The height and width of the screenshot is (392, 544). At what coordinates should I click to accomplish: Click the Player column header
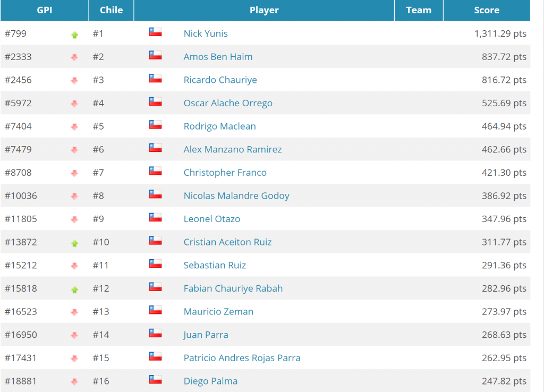click(x=264, y=11)
